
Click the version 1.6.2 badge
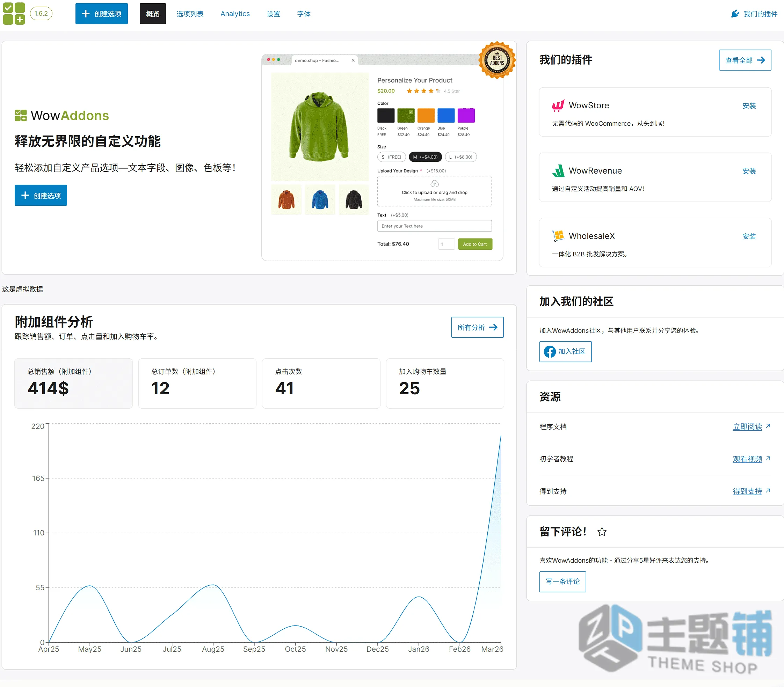tap(41, 13)
